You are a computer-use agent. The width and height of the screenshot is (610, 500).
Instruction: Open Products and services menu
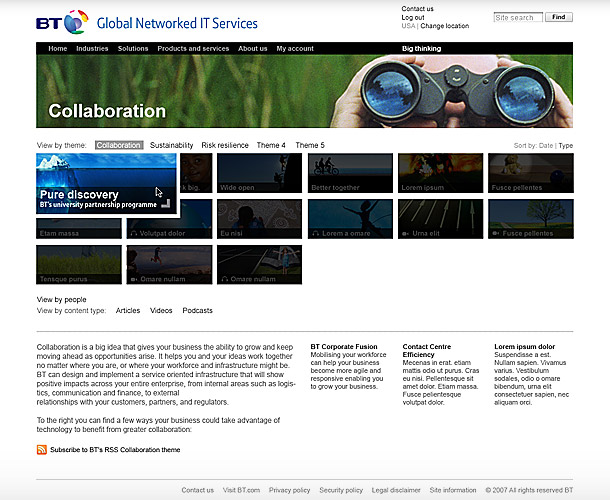193,49
